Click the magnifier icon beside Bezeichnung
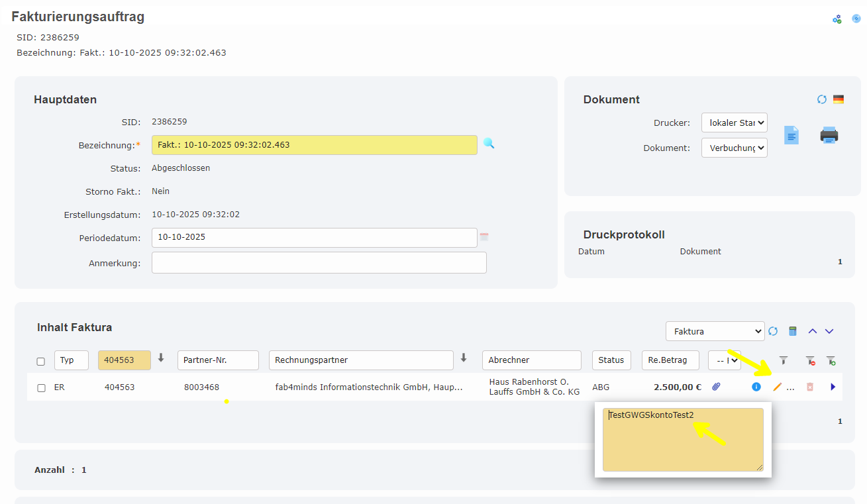Viewport: 867px width, 504px height. 489,143
